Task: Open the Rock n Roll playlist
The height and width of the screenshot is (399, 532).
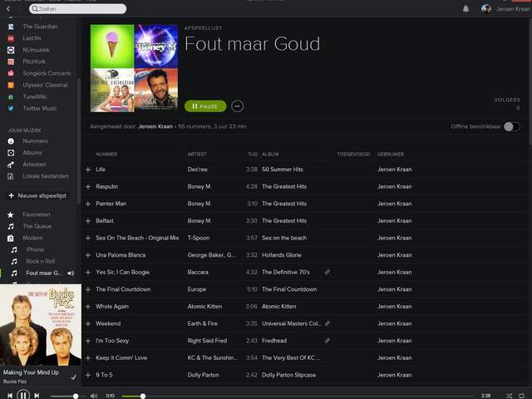Action: pos(41,262)
